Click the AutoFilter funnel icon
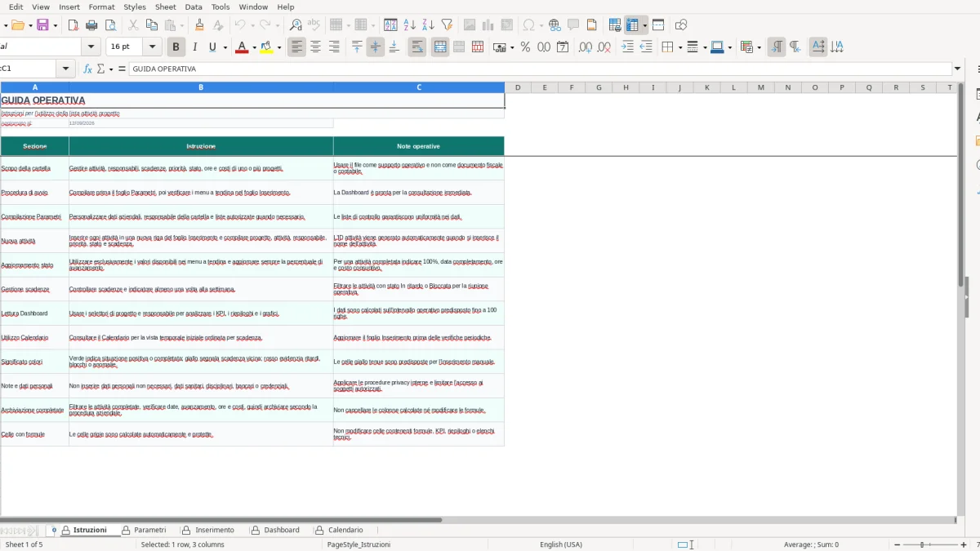Screen dimensions: 980x551 tap(448, 25)
